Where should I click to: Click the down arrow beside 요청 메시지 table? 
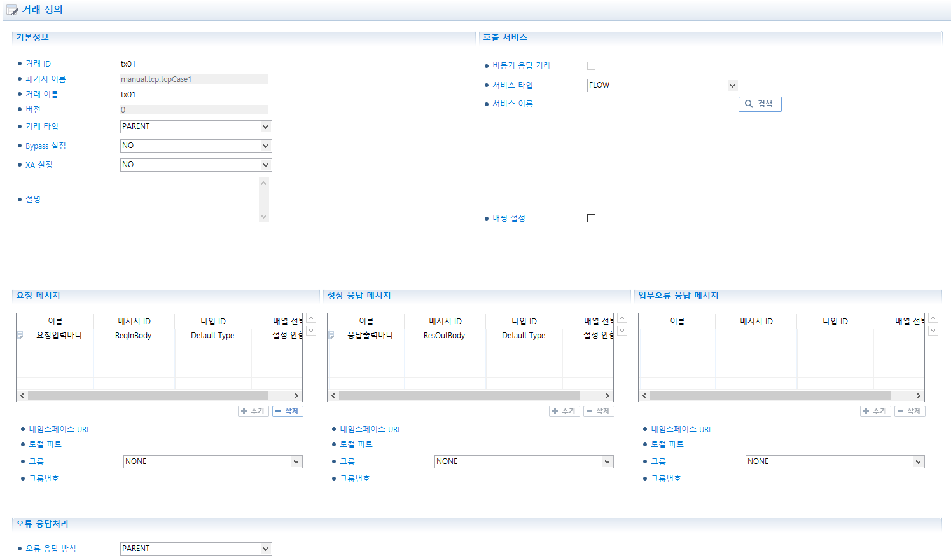[311, 331]
